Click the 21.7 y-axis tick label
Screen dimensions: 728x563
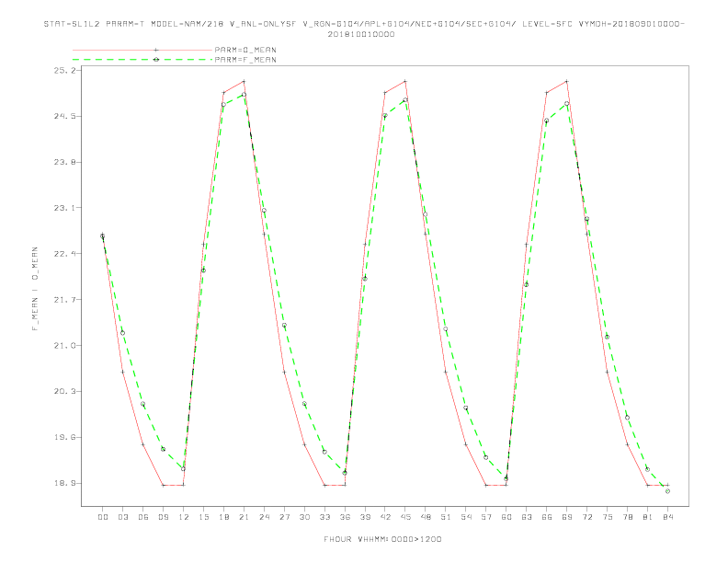click(x=64, y=300)
